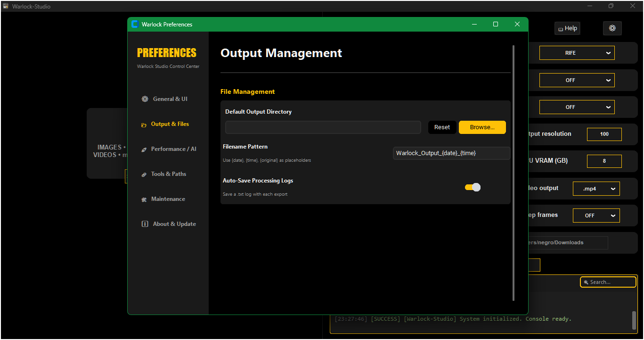
Task: Click the placeholder hint under Filename Pattern
Action: click(267, 160)
